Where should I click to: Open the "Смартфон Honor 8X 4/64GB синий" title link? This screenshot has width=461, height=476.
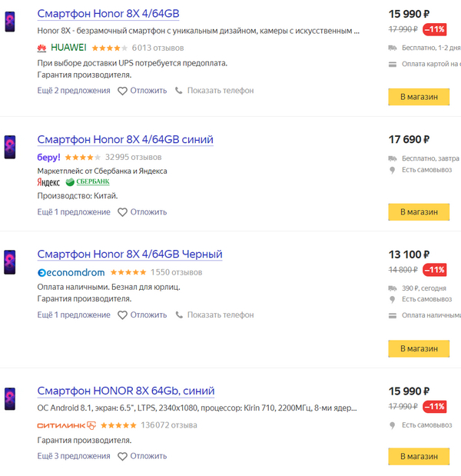click(x=125, y=139)
